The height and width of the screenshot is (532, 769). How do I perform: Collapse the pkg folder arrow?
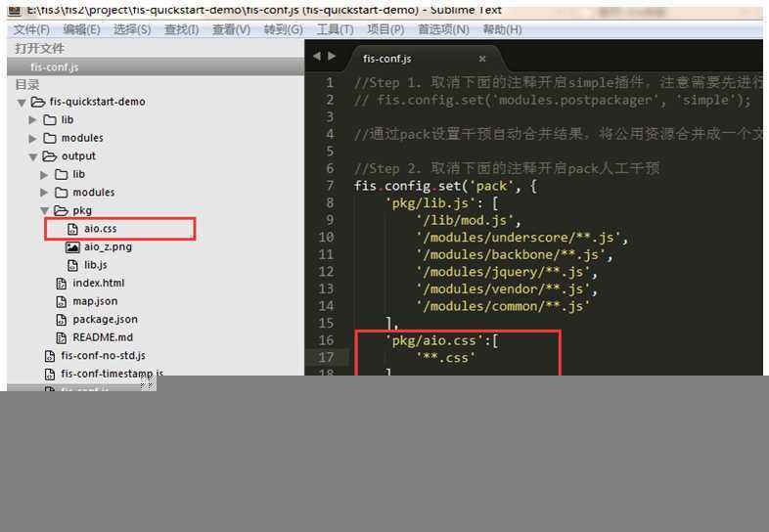45,211
